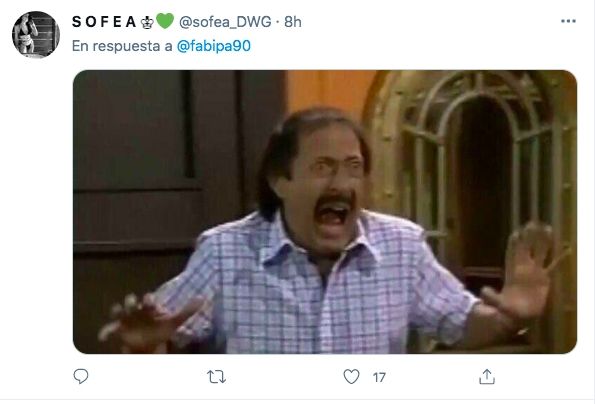
Task: Open the tweet via the 8h timestamp
Action: coord(293,22)
